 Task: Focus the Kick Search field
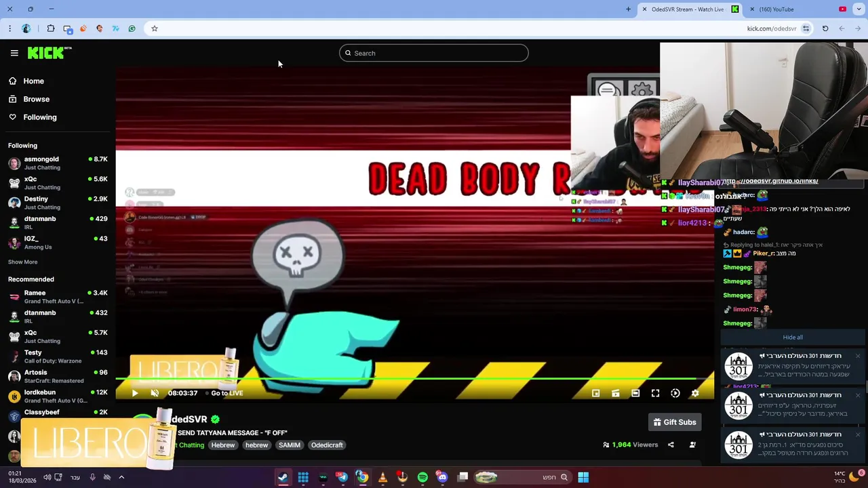[434, 53]
